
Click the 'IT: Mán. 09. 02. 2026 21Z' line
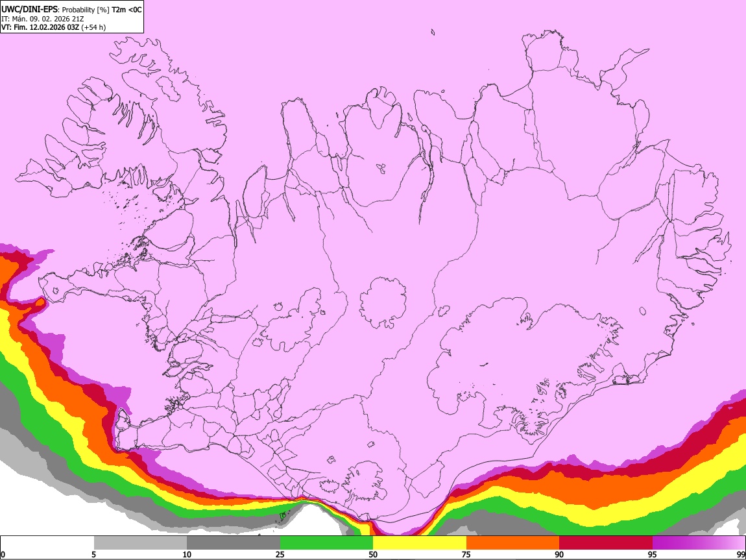click(x=42, y=19)
